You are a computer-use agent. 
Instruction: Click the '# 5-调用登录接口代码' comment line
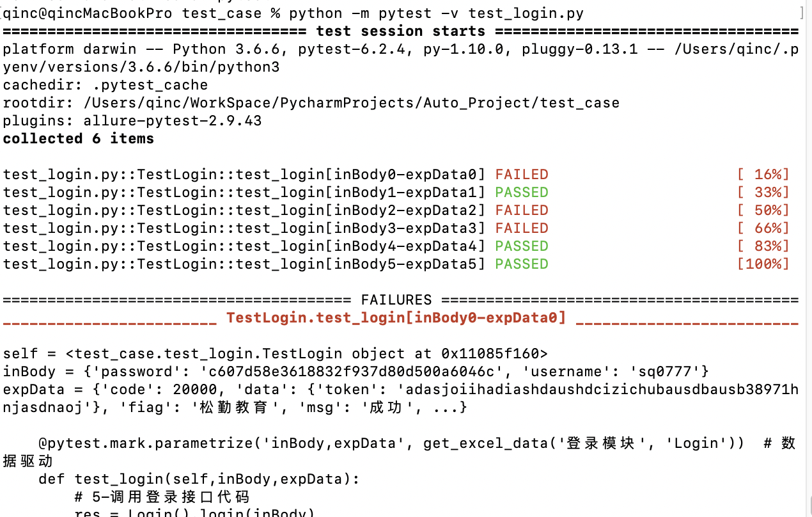point(162,497)
